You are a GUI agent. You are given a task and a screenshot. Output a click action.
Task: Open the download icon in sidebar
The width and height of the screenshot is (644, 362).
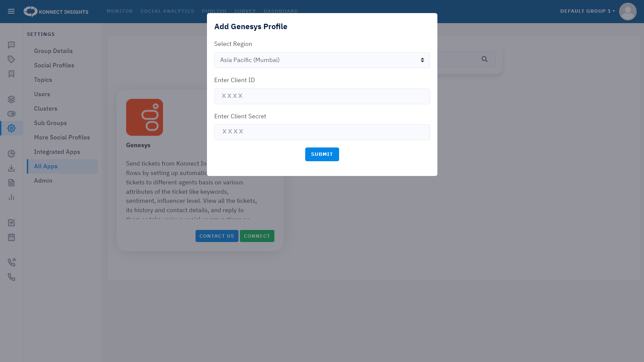tap(11, 168)
